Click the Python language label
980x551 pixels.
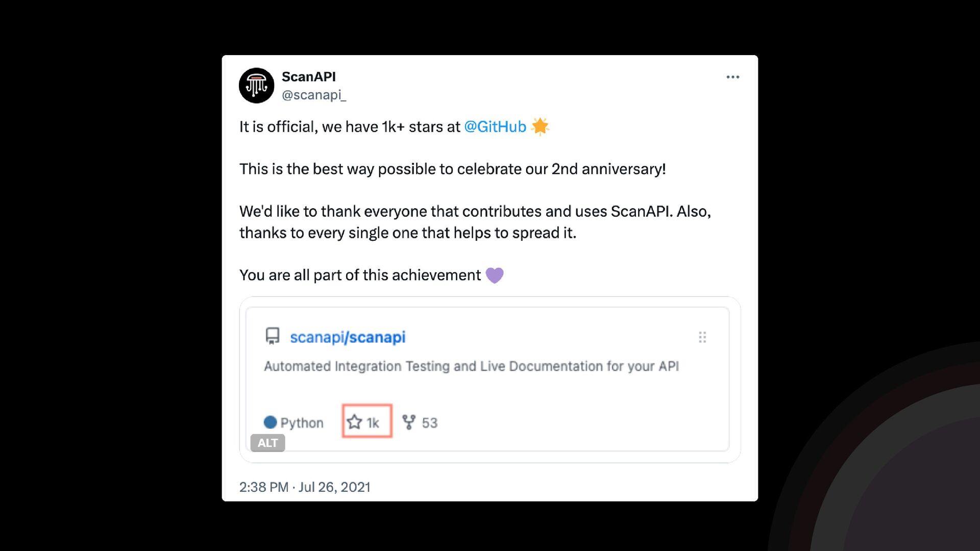(x=302, y=423)
